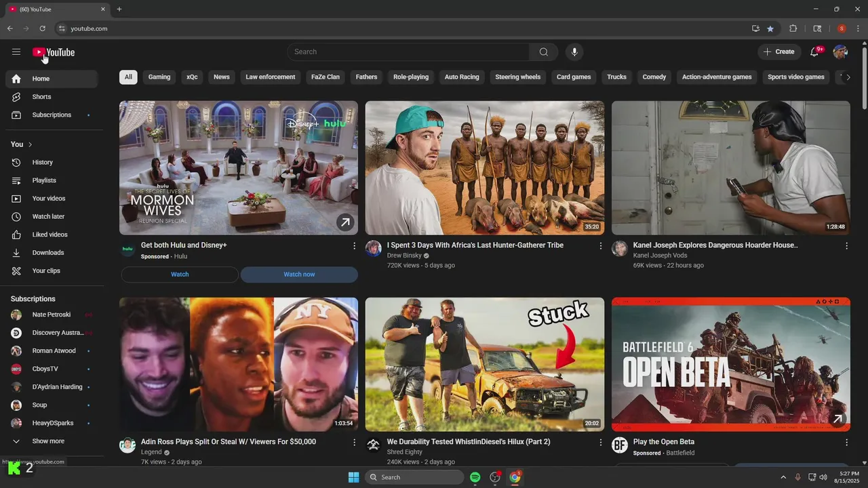Viewport: 868px width, 488px height.
Task: Open watch History
Action: click(52, 163)
